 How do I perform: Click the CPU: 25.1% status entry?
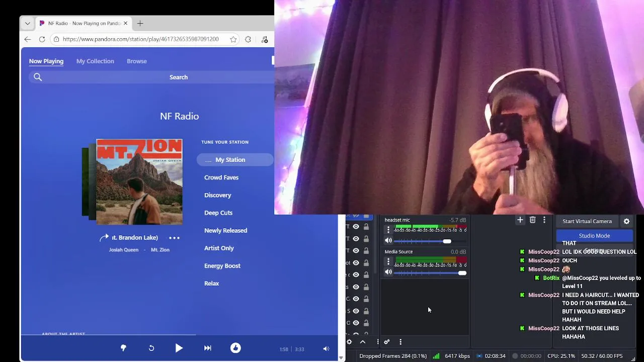coord(561,356)
